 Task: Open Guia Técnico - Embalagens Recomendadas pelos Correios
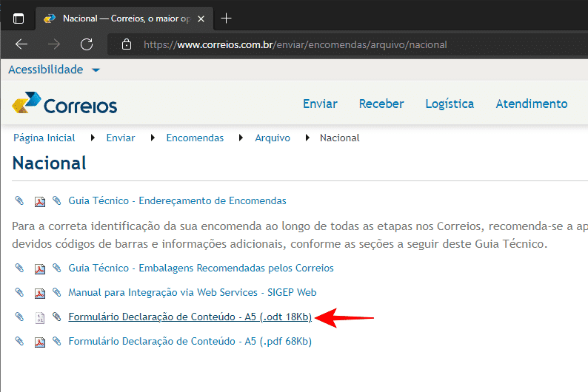click(x=201, y=268)
